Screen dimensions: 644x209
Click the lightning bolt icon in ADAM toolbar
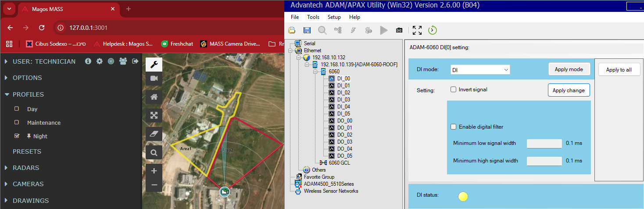[x=353, y=30]
